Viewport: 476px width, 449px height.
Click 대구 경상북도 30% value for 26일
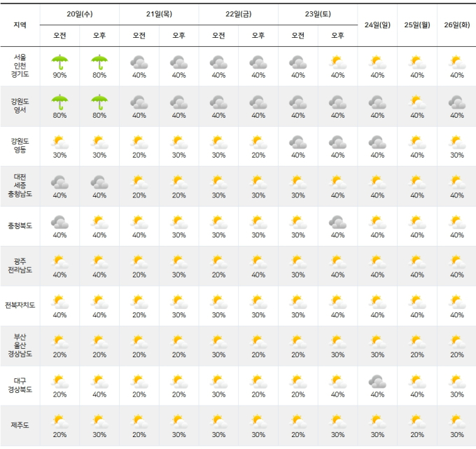click(457, 394)
